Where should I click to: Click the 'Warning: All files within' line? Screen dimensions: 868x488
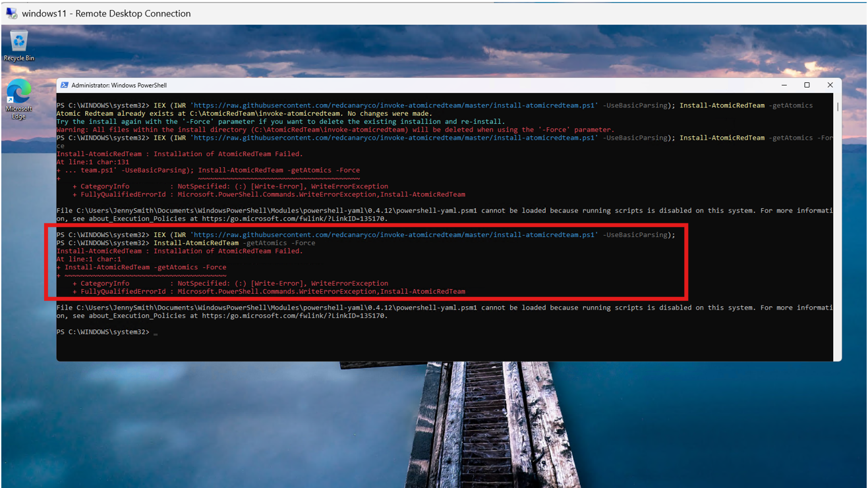click(335, 130)
